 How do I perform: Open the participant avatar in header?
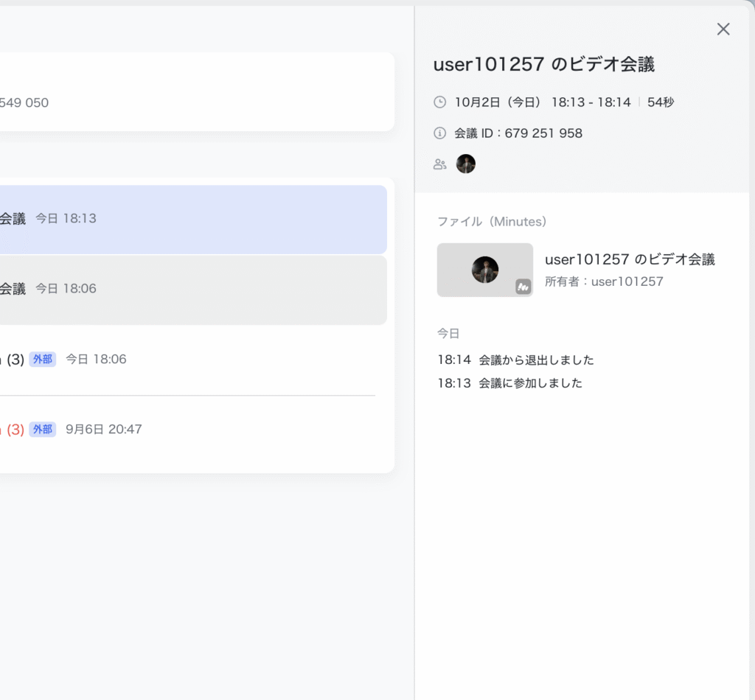pos(465,164)
